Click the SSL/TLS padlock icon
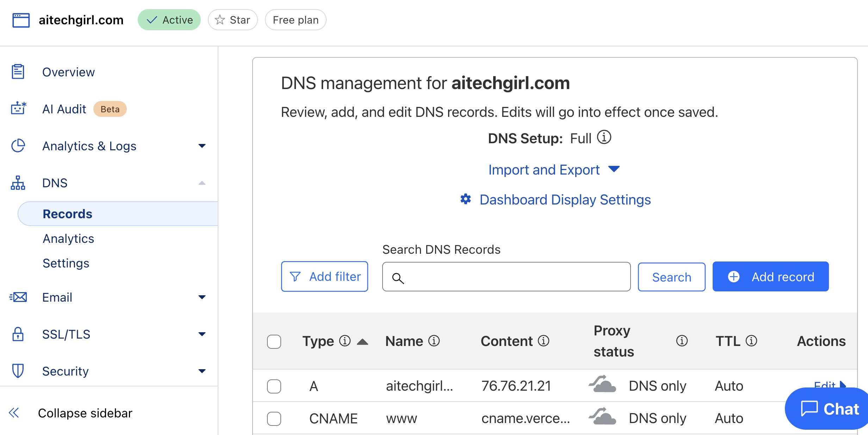The height and width of the screenshot is (435, 868). tap(18, 334)
